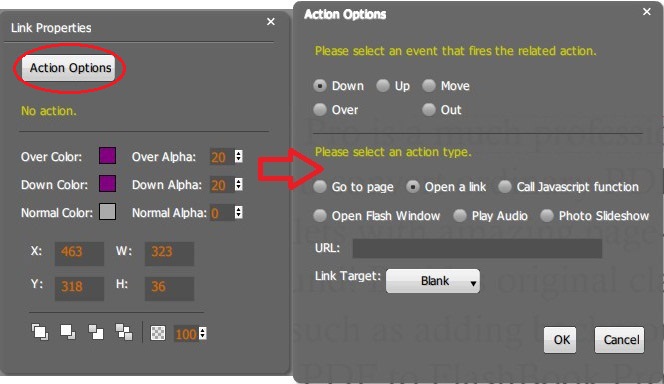This screenshot has width=664, height=384.
Task: Click the Y position field 318
Action: coord(79,288)
